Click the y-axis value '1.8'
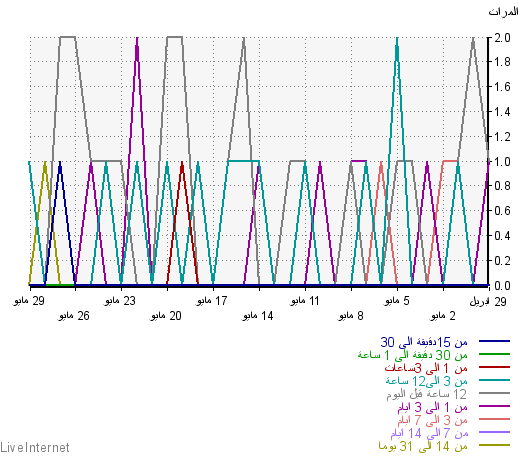 coord(502,62)
